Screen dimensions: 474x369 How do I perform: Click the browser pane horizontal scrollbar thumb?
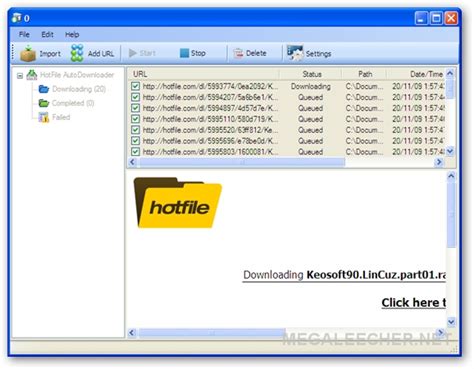click(212, 333)
